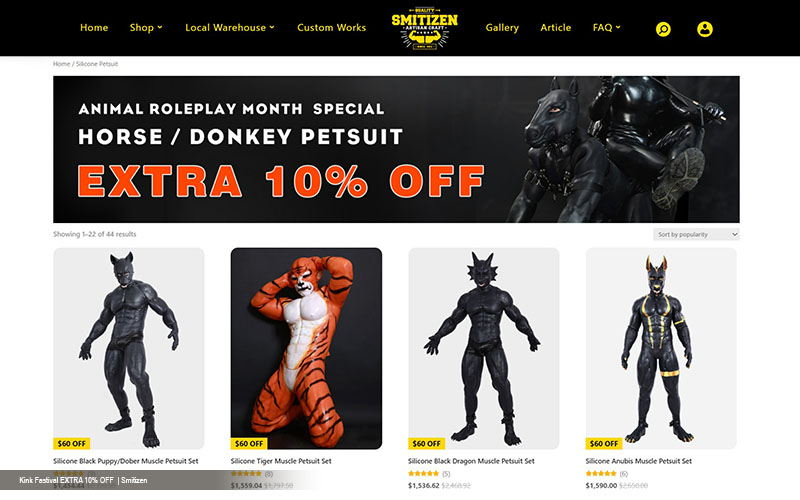Expand the Local Warehouse menu
This screenshot has height=500, width=800.
point(230,28)
